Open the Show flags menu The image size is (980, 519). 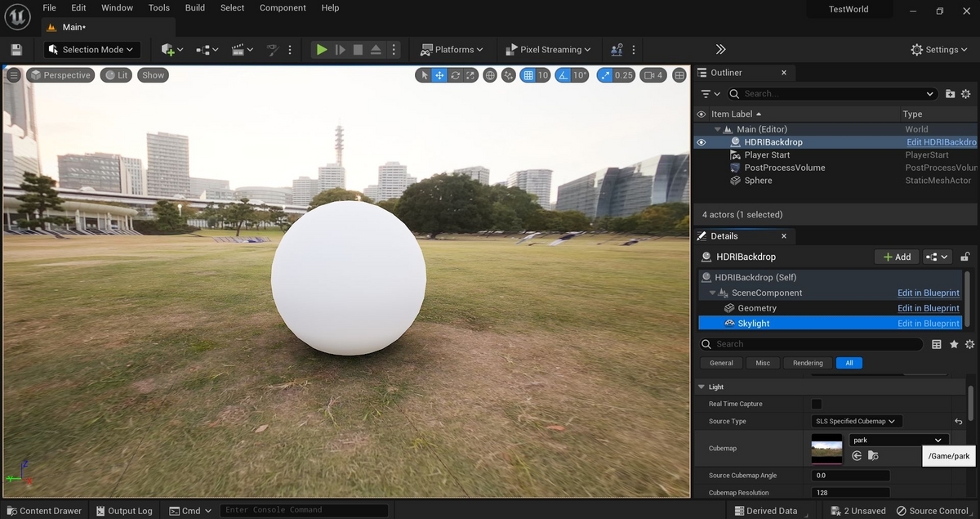click(154, 75)
